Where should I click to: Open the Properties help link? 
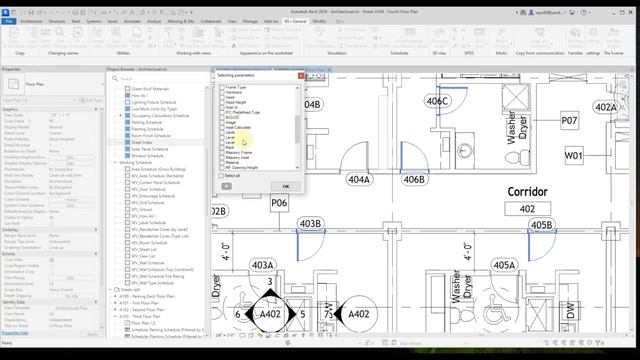(x=15, y=333)
